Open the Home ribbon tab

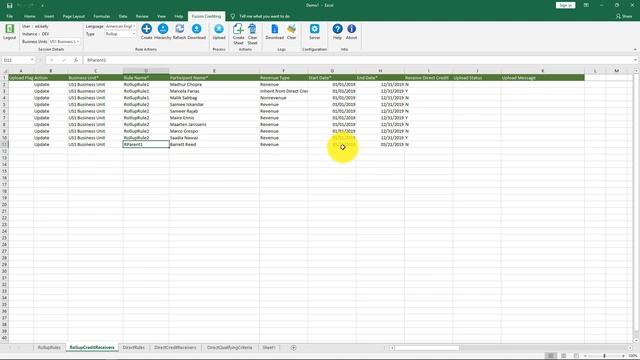coord(29,16)
